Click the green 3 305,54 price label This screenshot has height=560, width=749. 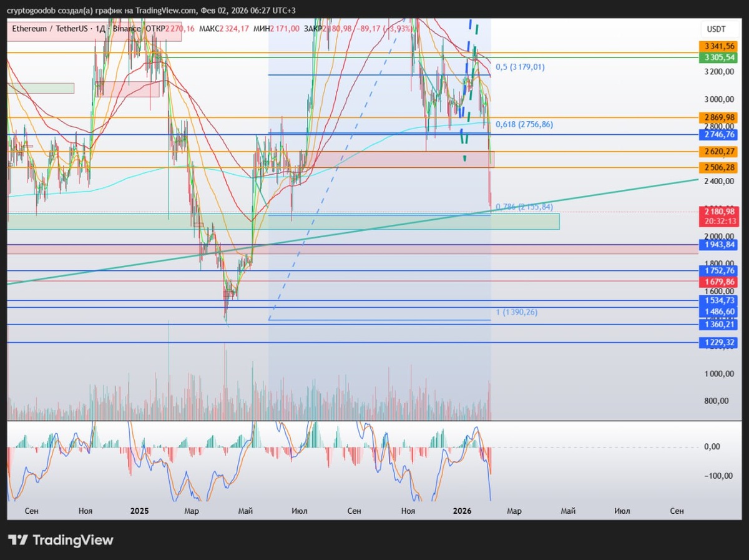[720, 57]
